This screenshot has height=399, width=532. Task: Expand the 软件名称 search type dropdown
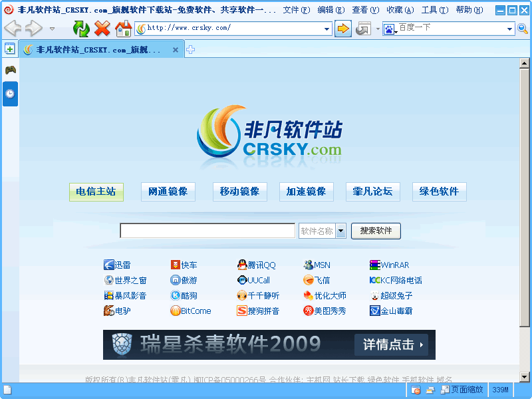340,231
